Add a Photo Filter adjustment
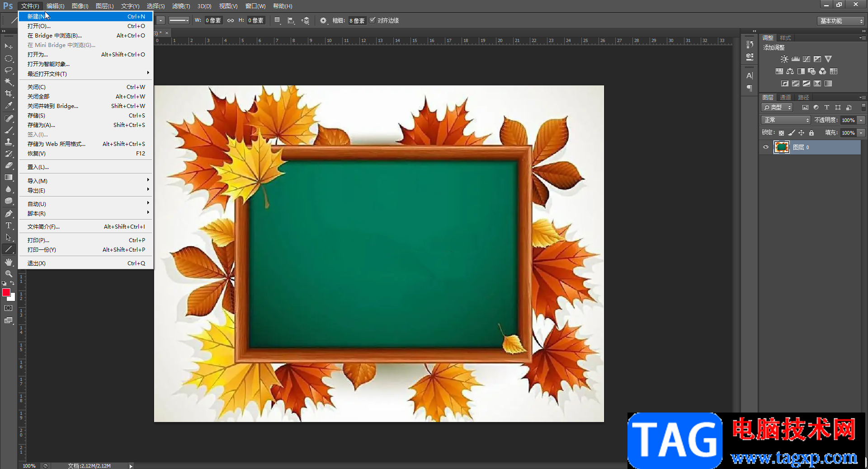The height and width of the screenshot is (469, 868). (812, 71)
